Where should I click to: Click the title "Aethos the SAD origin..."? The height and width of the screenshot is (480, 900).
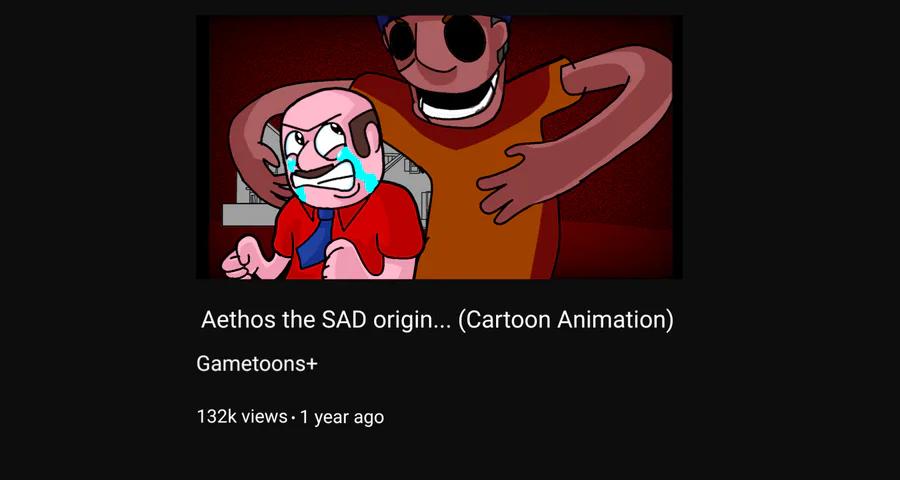(x=327, y=320)
